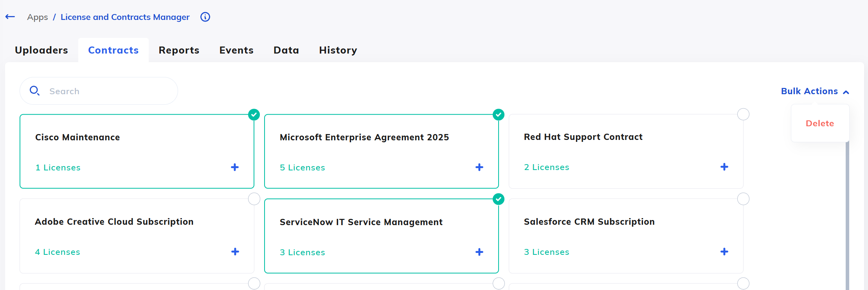
Task: Deselect the Cisco Maintenance contract checkmark
Action: pos(254,115)
